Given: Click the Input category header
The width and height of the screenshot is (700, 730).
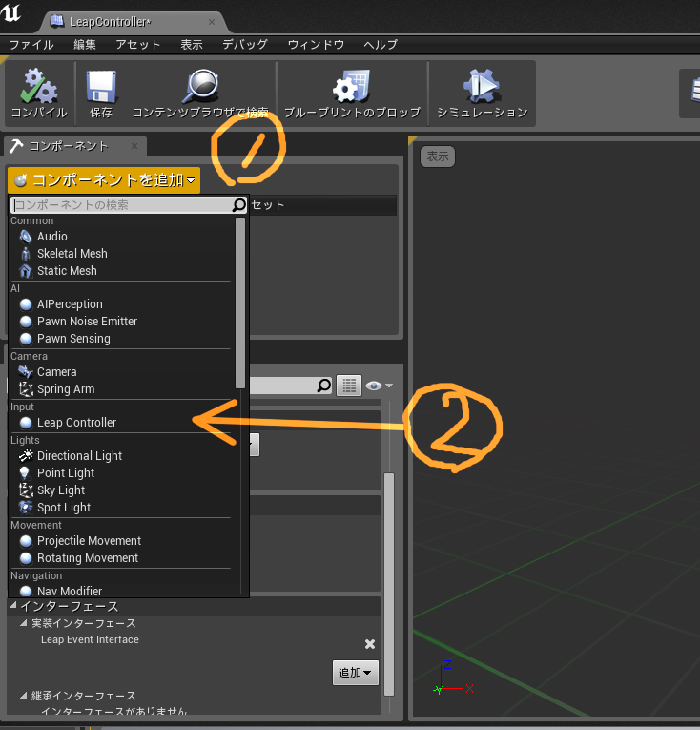Looking at the screenshot, I should (22, 407).
